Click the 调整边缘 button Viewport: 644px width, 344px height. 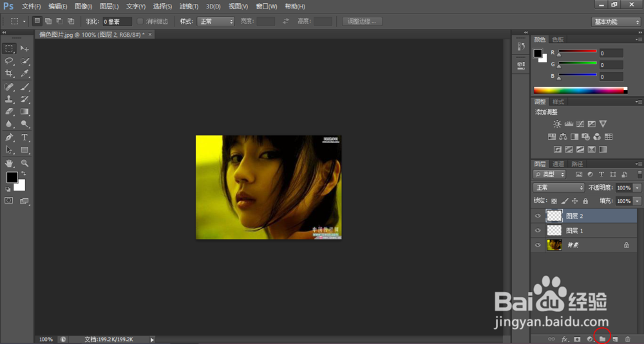pos(362,21)
